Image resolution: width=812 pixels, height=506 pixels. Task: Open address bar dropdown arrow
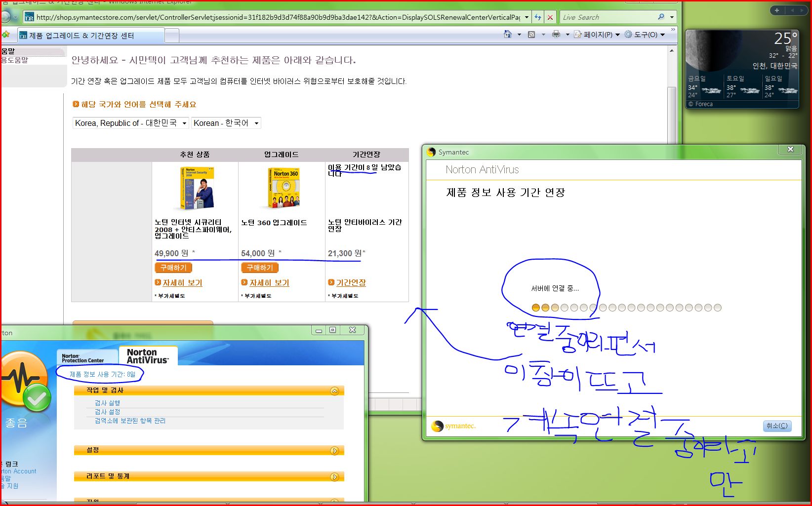pos(527,17)
